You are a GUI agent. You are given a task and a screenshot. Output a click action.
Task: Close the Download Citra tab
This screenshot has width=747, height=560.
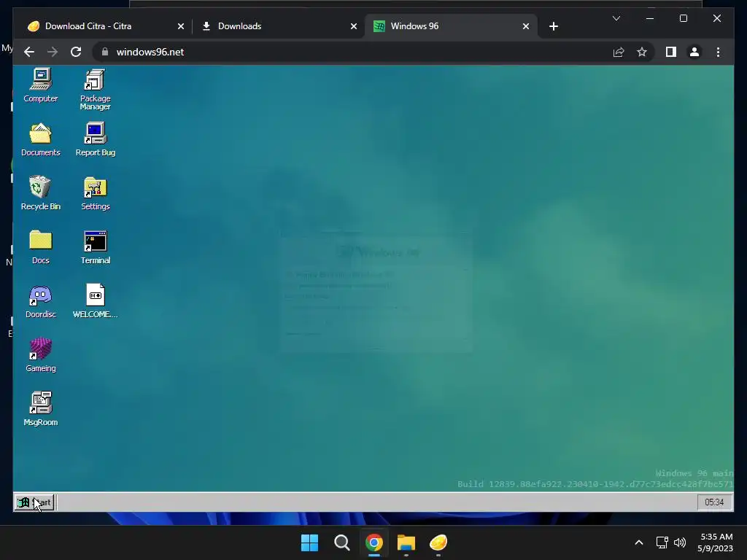point(181,26)
